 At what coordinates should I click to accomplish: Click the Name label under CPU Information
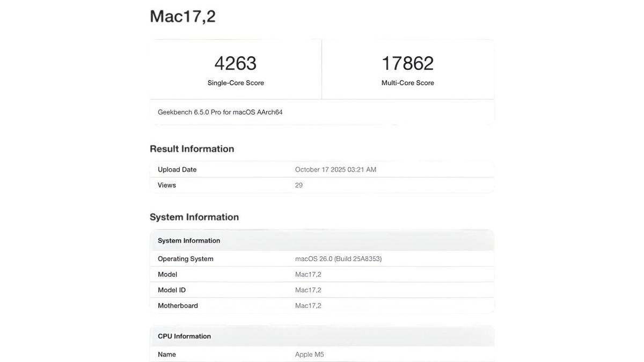[167, 354]
